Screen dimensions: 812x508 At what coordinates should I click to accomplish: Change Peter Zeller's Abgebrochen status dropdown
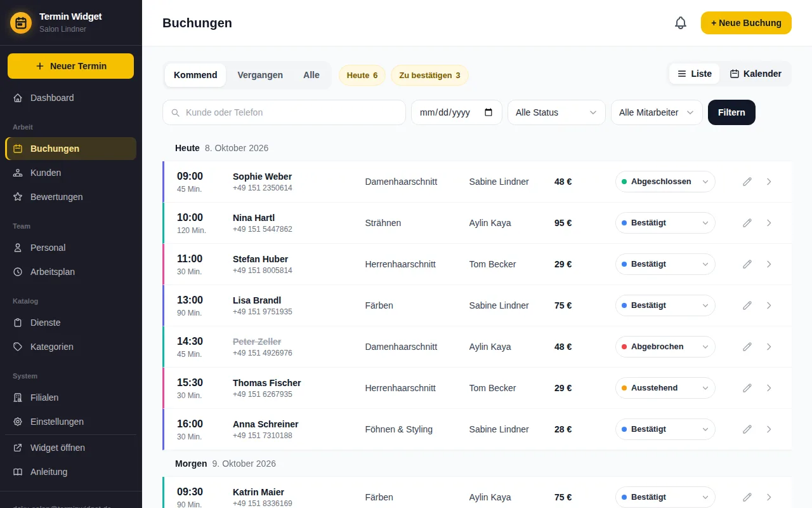coord(665,347)
